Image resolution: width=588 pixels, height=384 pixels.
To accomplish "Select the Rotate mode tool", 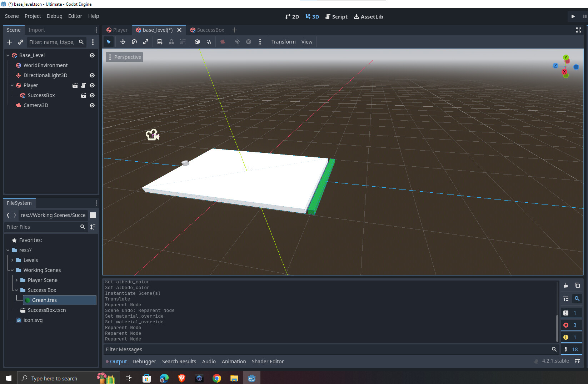I will pos(134,42).
